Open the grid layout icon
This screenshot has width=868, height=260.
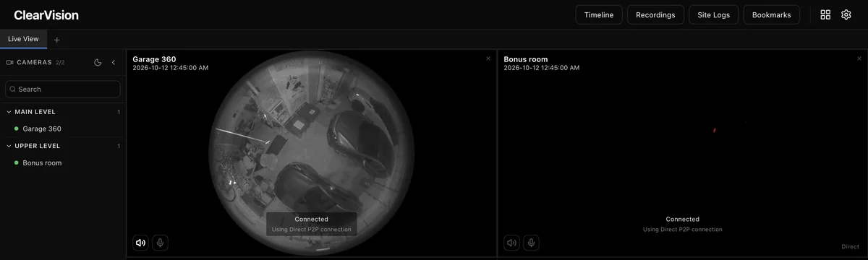point(825,14)
